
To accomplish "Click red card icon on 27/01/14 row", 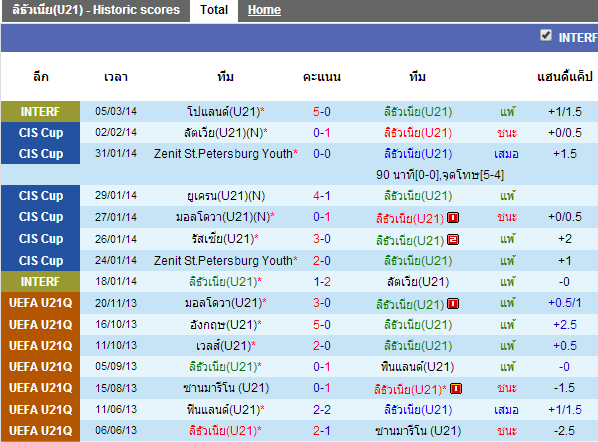I will tap(453, 218).
